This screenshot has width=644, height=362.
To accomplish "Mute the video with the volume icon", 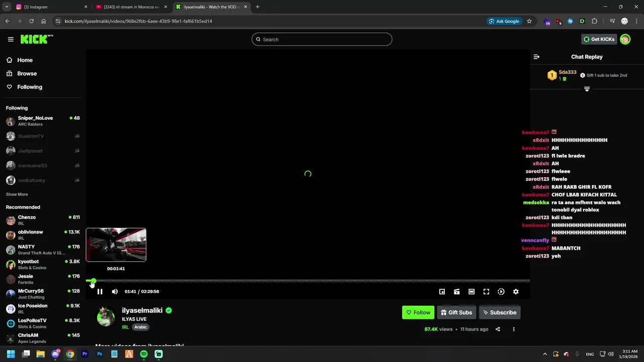I will point(115,292).
